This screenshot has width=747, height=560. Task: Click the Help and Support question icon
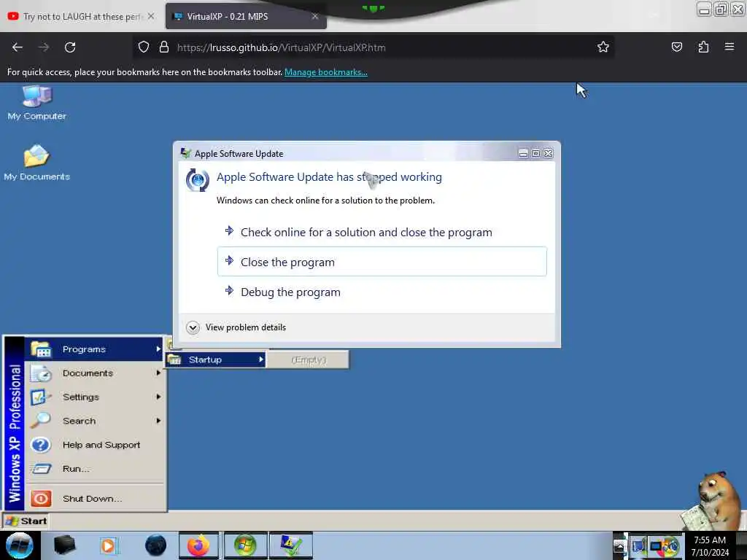pos(41,445)
